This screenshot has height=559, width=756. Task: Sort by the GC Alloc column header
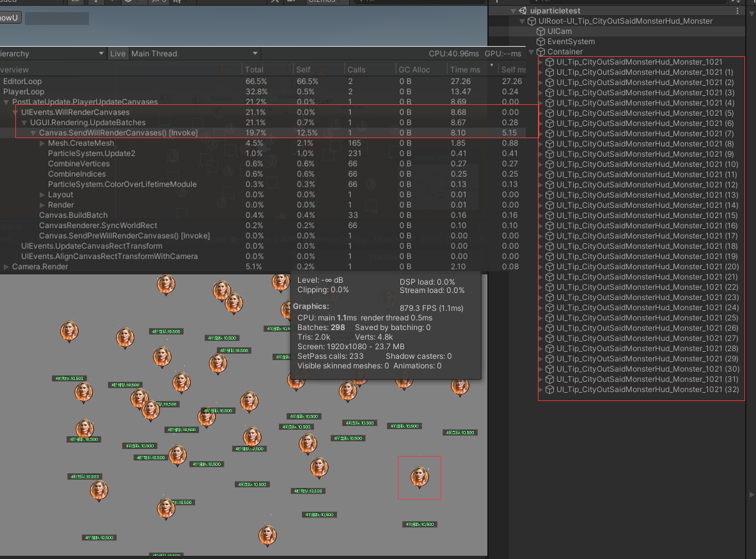point(413,69)
